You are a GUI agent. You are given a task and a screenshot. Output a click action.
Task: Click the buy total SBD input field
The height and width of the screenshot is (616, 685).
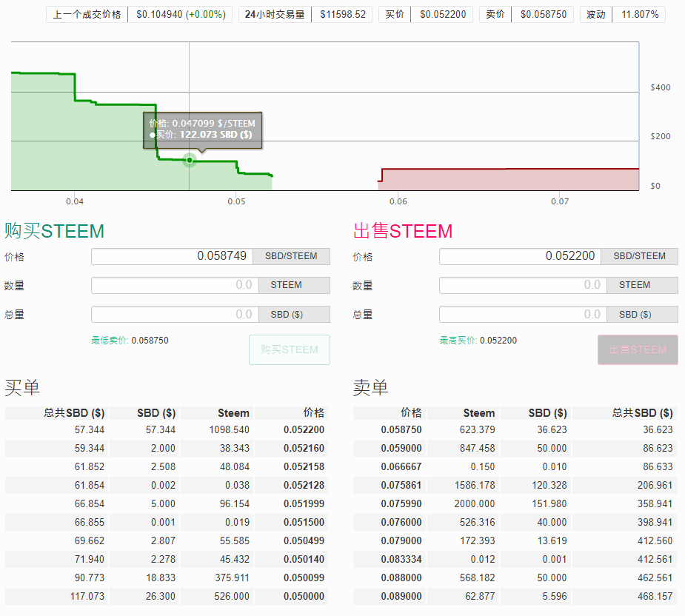pyautogui.click(x=175, y=315)
